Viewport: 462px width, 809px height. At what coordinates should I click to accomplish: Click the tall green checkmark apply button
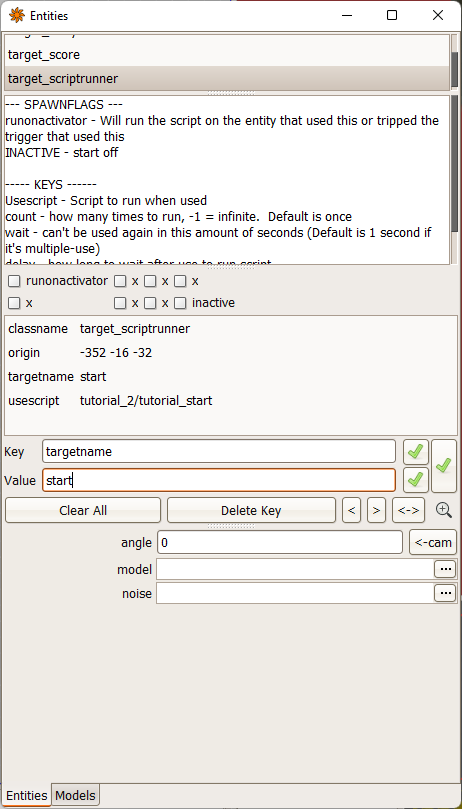point(444,466)
